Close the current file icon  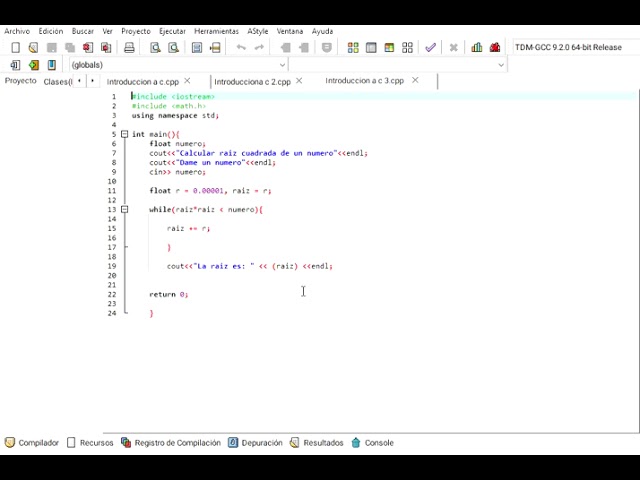(x=88, y=47)
